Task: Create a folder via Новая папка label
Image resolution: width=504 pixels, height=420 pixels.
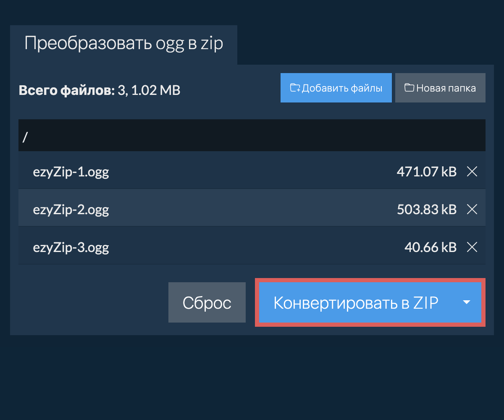Action: 446,88
